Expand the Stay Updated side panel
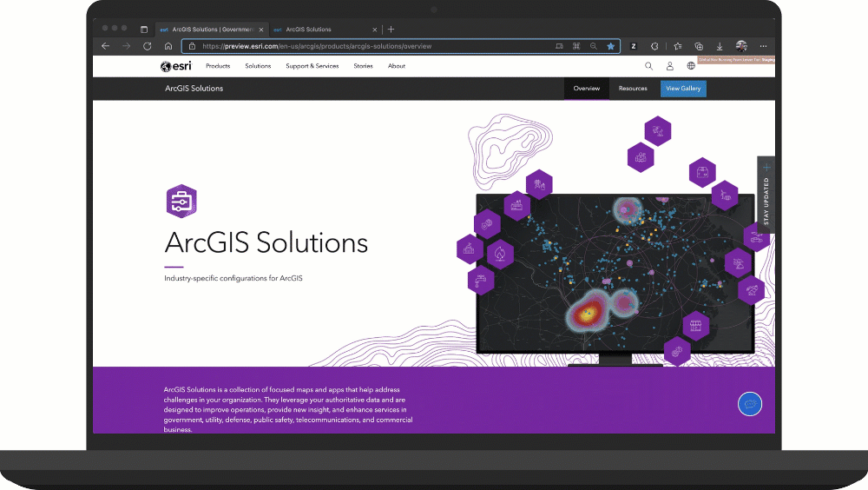 pyautogui.click(x=766, y=195)
